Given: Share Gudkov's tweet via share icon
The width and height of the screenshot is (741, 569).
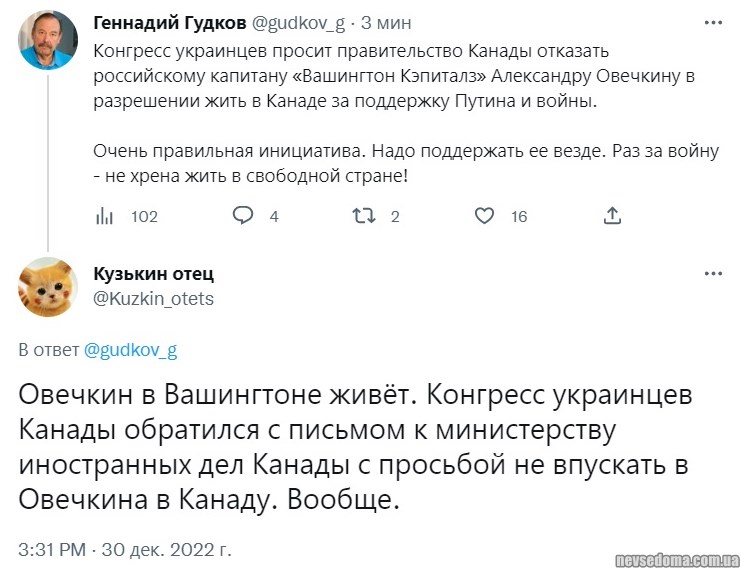Looking at the screenshot, I should click(x=613, y=216).
